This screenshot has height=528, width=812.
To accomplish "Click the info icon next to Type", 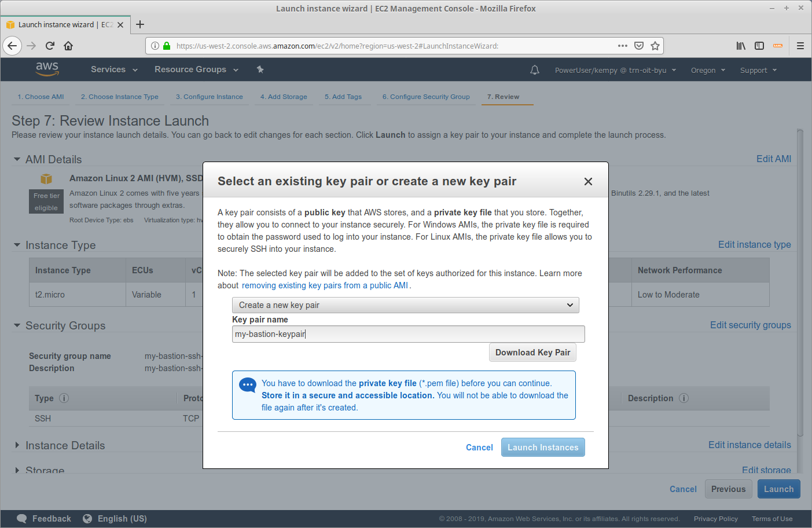I will pyautogui.click(x=64, y=398).
